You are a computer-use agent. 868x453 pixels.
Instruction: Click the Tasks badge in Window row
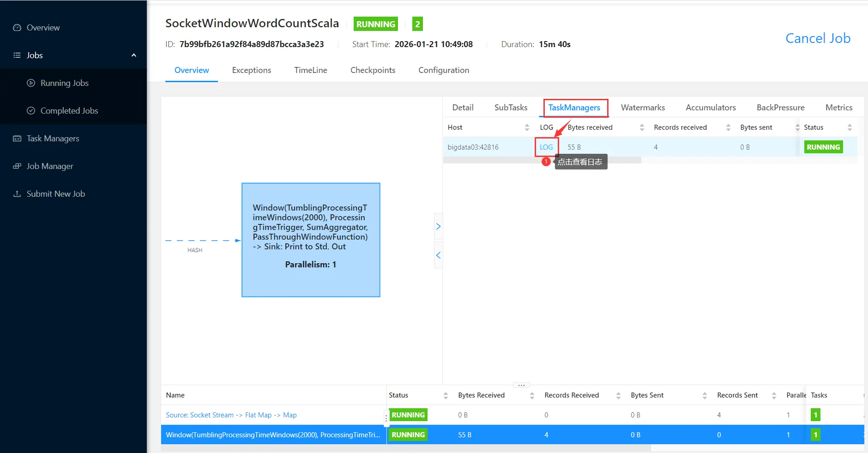[x=815, y=435]
